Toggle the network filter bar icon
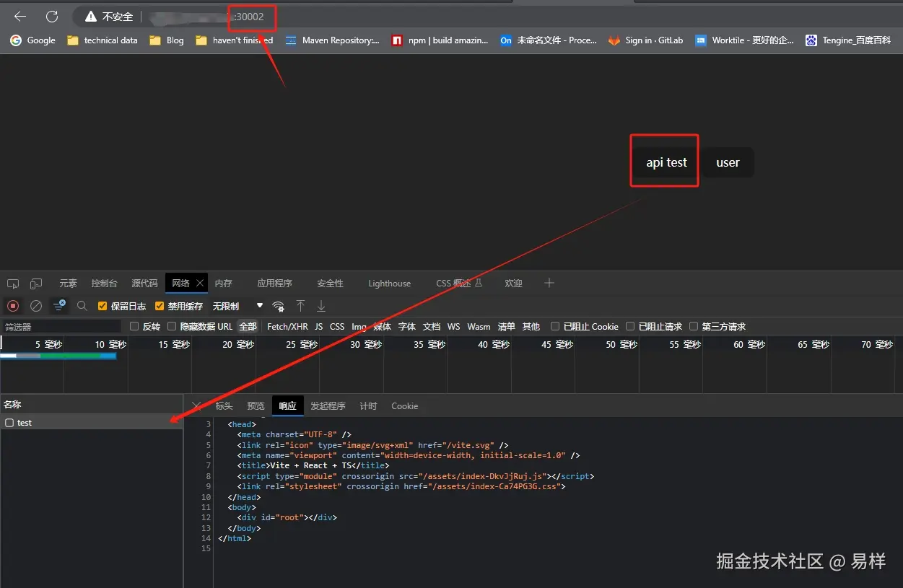Image resolution: width=903 pixels, height=588 pixels. (59, 306)
